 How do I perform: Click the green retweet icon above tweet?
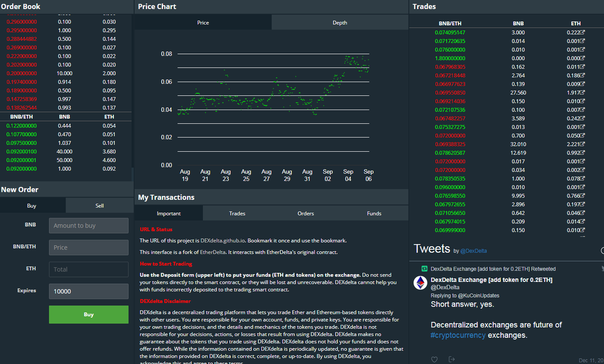424,269
